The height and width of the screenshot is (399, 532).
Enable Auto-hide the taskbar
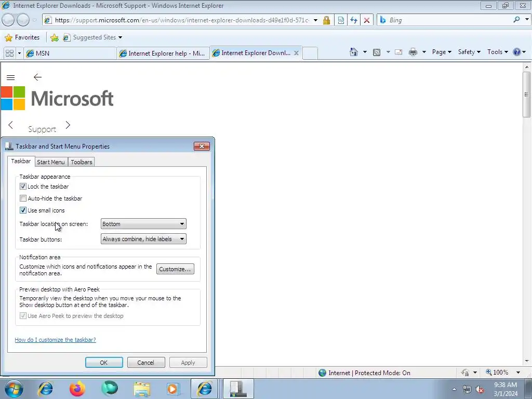(23, 198)
